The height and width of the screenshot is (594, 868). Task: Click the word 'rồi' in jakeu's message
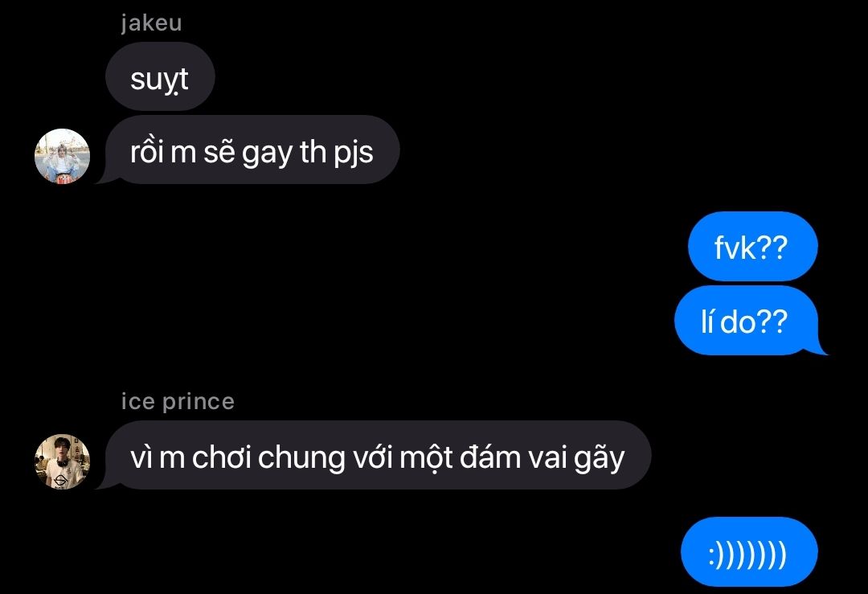point(147,151)
